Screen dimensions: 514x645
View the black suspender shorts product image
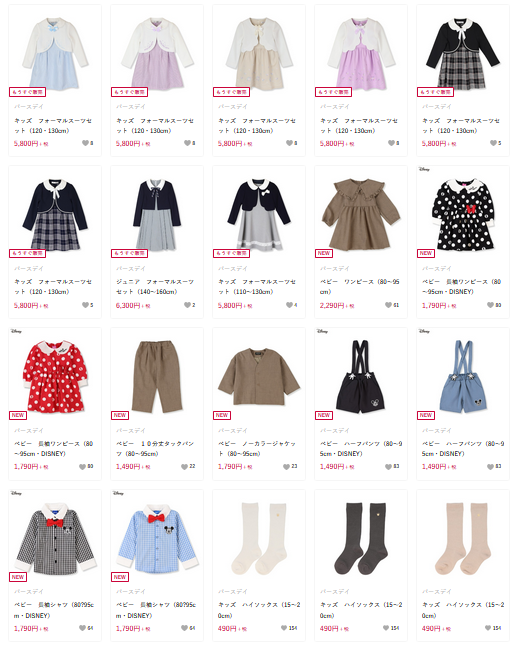pos(361,376)
